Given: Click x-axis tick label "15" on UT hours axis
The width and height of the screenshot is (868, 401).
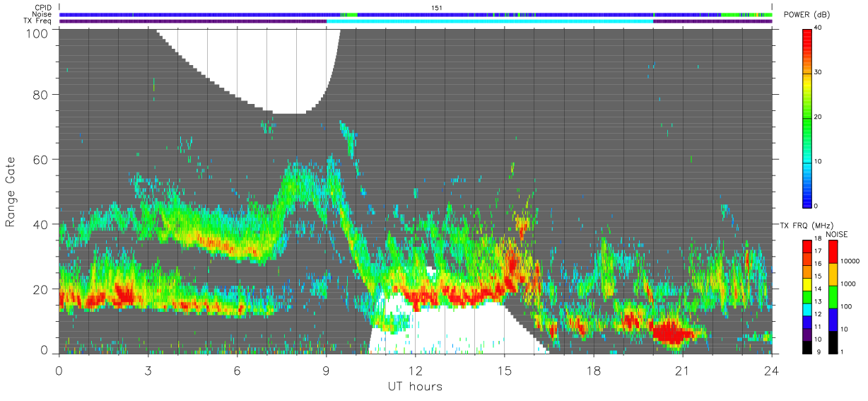Looking at the screenshot, I should (505, 371).
